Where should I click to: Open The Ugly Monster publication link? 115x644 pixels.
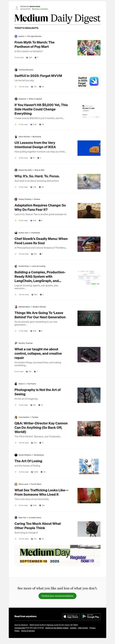point(34,36)
